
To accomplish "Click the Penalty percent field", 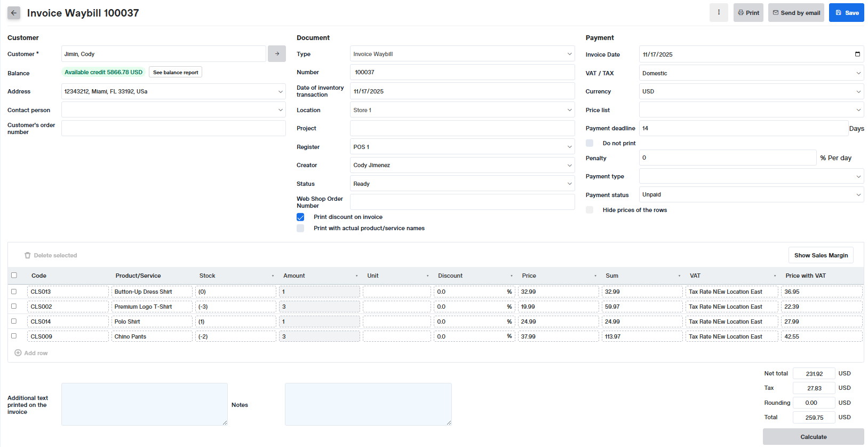I will [x=728, y=158].
